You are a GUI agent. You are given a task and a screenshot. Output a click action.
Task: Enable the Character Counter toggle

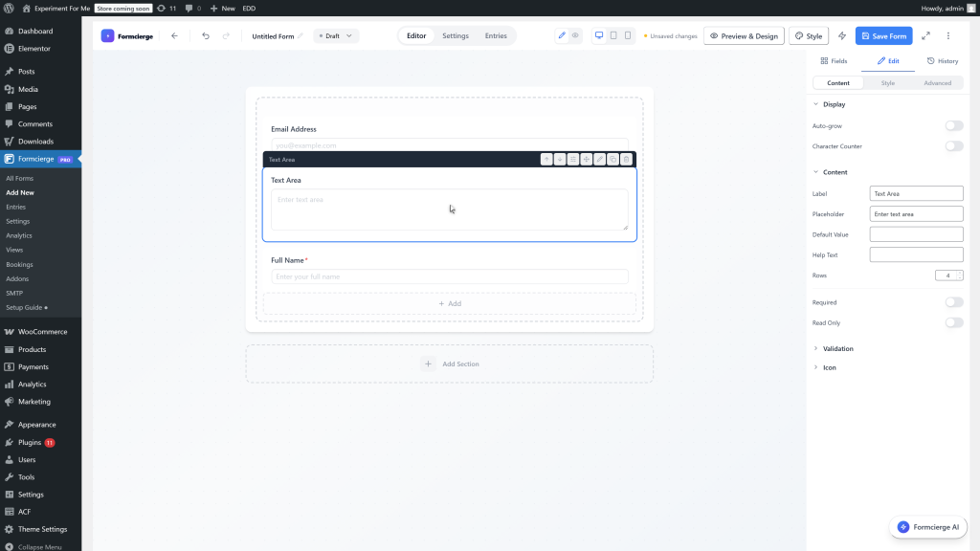953,145
